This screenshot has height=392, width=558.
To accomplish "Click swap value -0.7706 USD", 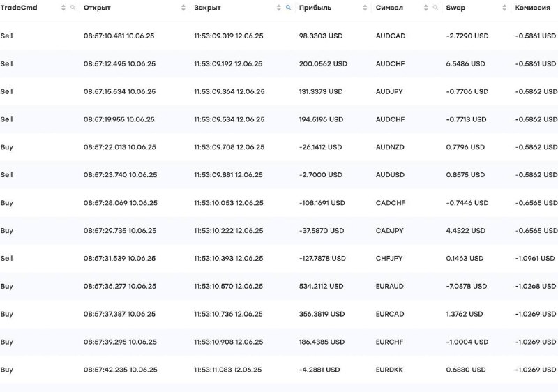I will (x=467, y=92).
